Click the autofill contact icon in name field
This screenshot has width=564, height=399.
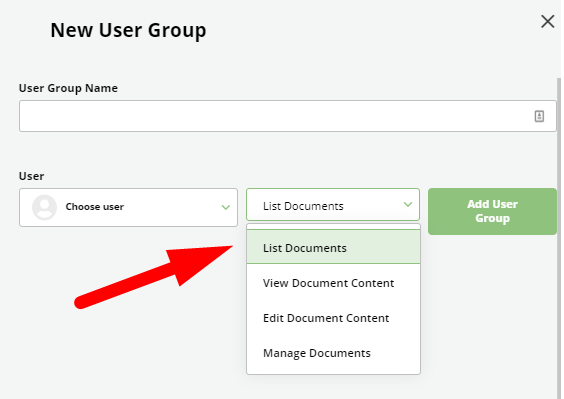(539, 116)
